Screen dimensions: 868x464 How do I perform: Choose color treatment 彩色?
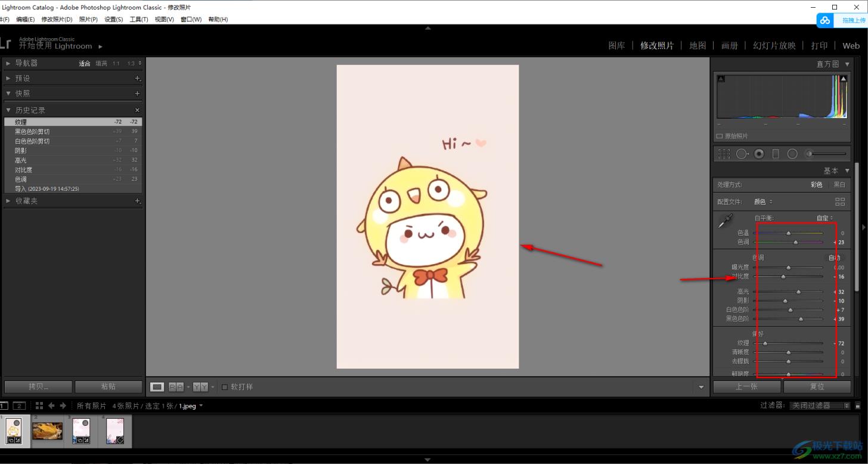pyautogui.click(x=816, y=185)
